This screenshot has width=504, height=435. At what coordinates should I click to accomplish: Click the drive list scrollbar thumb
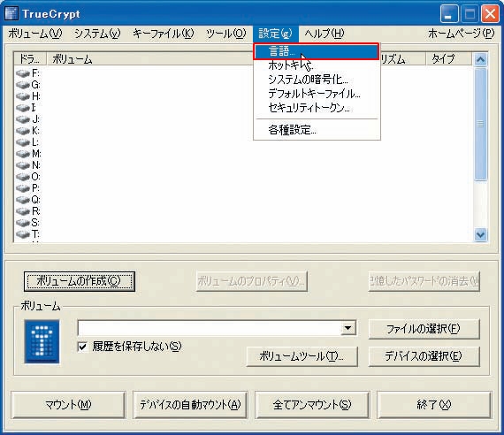coord(480,124)
